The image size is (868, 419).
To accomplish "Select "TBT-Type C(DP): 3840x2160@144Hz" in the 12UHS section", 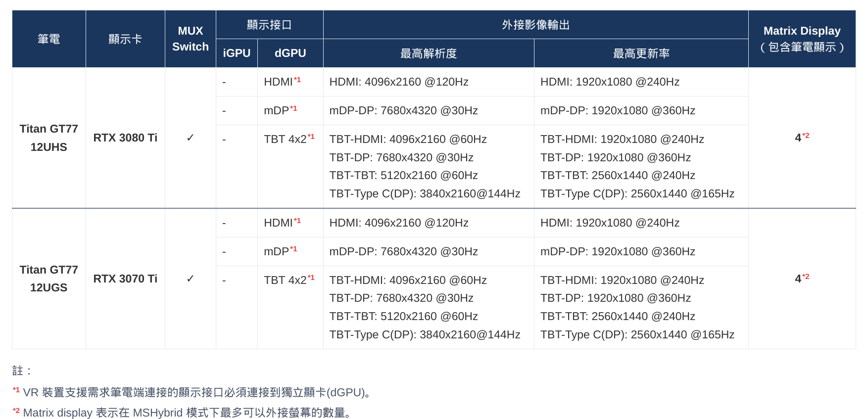I will click(x=425, y=194).
